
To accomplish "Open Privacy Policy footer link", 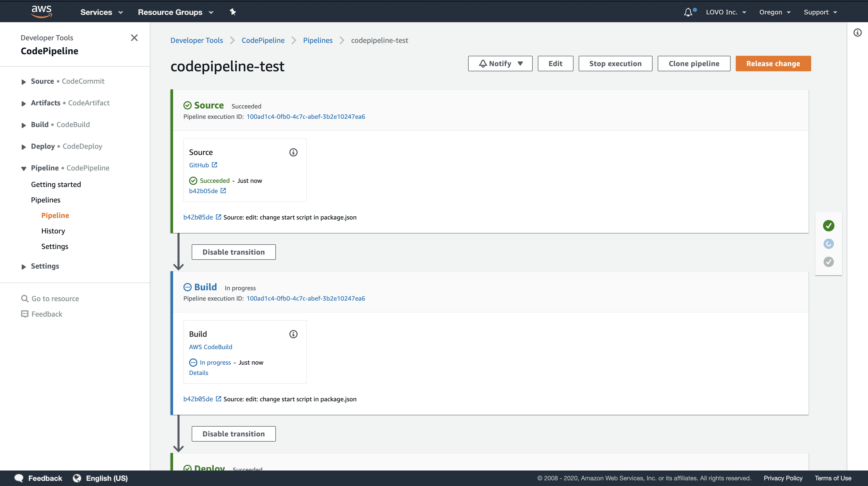I will tap(783, 478).
